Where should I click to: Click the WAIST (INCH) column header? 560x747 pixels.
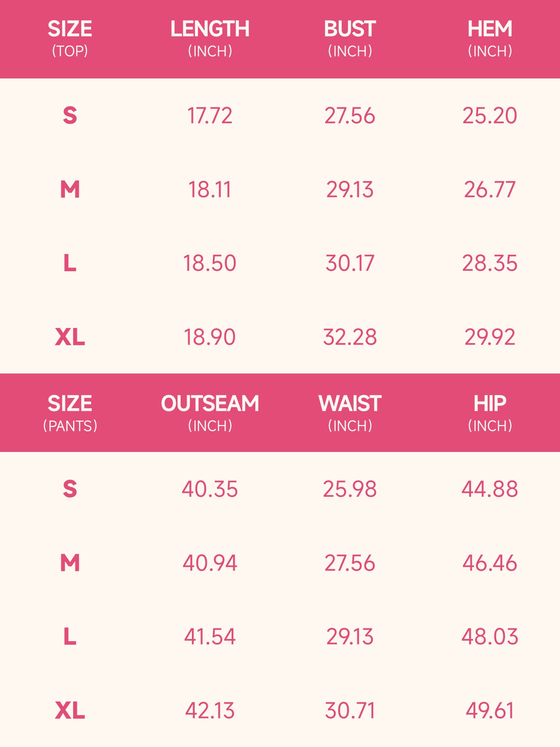click(x=350, y=413)
